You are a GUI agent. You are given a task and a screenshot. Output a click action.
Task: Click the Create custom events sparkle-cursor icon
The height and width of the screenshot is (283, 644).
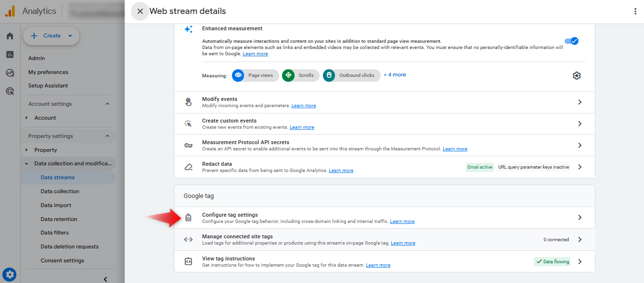188,123
